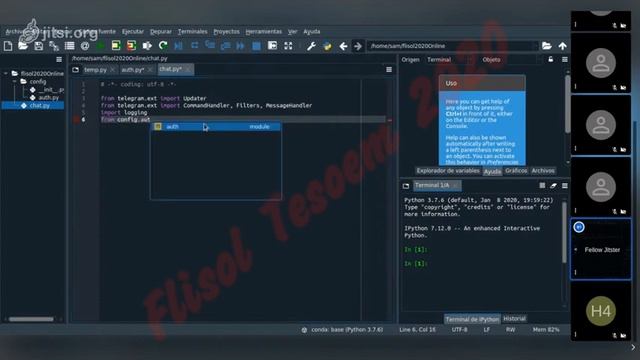
Task: Collapse the config folder in tree
Action: [x=14, y=82]
